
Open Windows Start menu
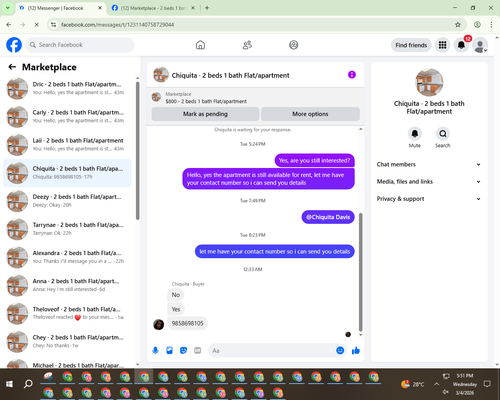pyautogui.click(x=9, y=384)
